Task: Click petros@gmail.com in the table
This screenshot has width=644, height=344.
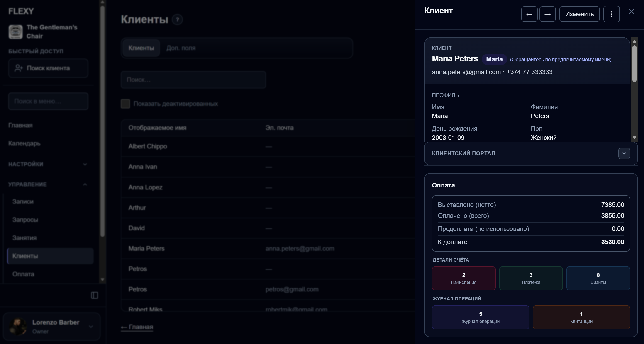Action: (292, 289)
